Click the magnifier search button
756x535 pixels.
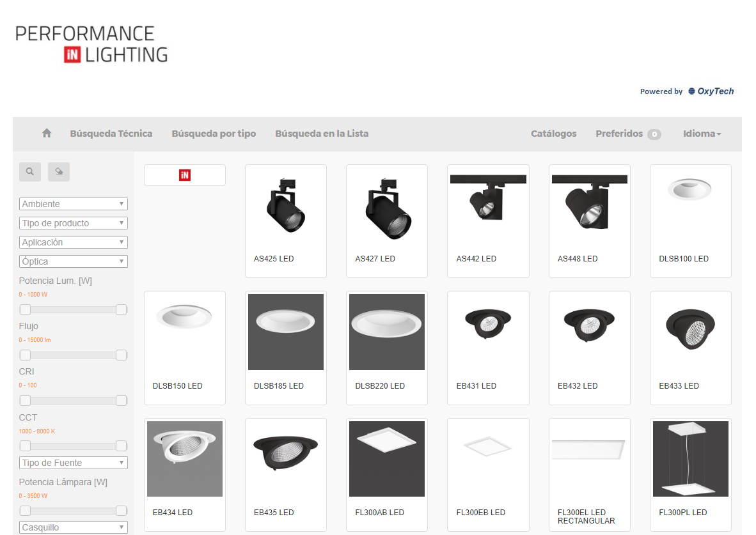coord(30,171)
